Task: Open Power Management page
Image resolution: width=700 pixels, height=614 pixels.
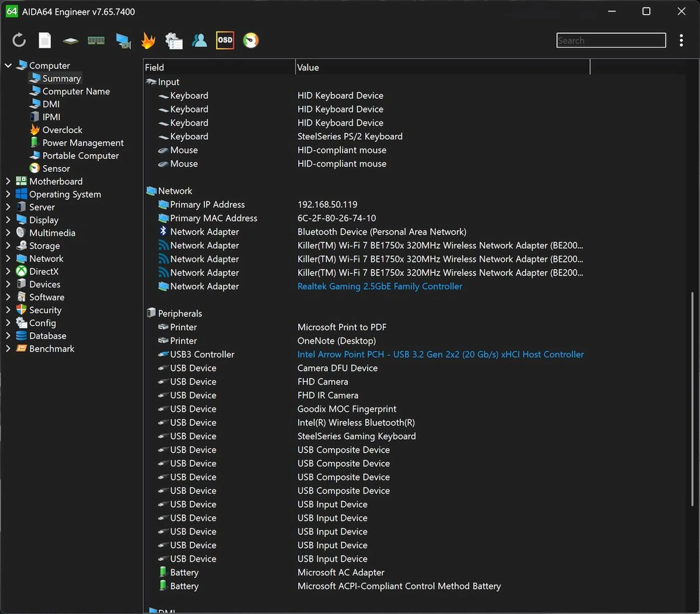Action: click(x=83, y=142)
